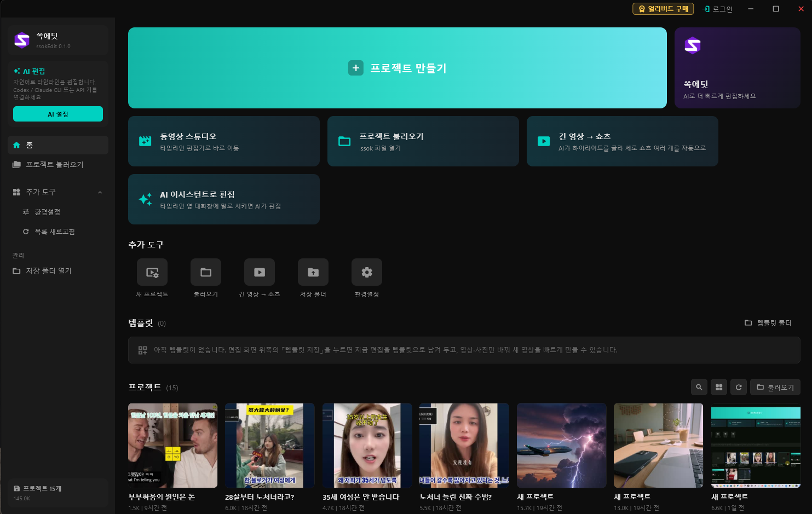This screenshot has width=812, height=514.
Task: Click the 로그인 link
Action: pos(717,9)
